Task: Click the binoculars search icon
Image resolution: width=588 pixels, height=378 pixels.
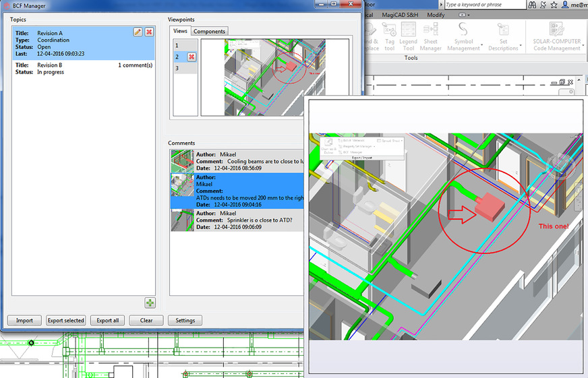Action: point(532,5)
